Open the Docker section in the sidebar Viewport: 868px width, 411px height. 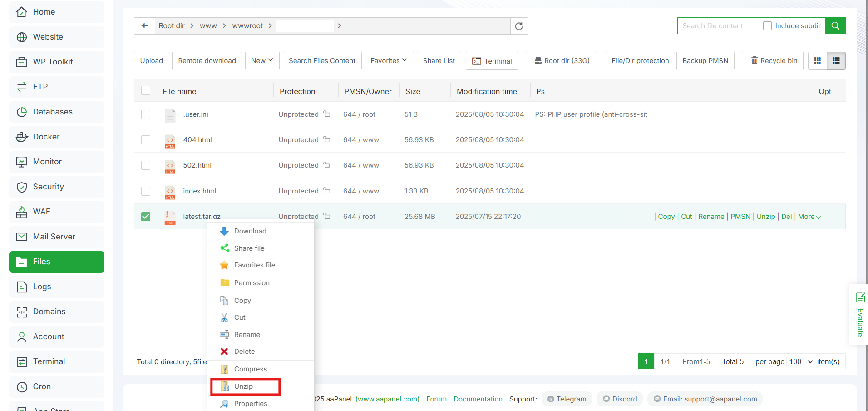[46, 137]
